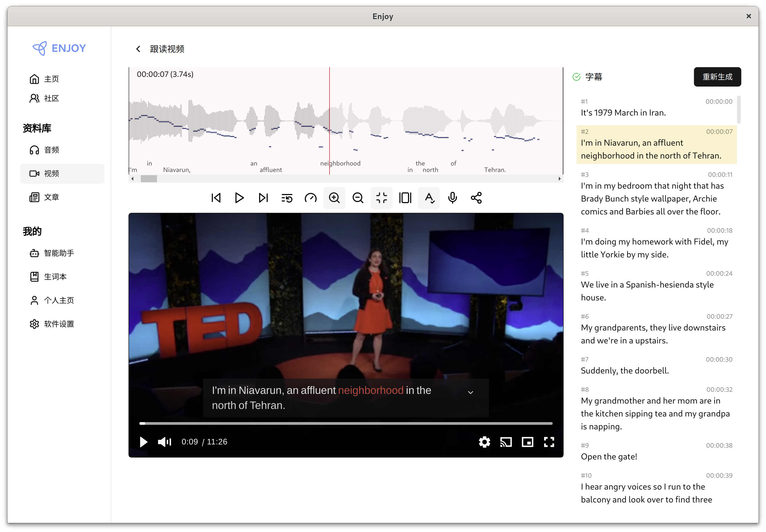Viewport: 766px width, 532px height.
Task: Toggle loop playback mode icon
Action: click(x=287, y=198)
